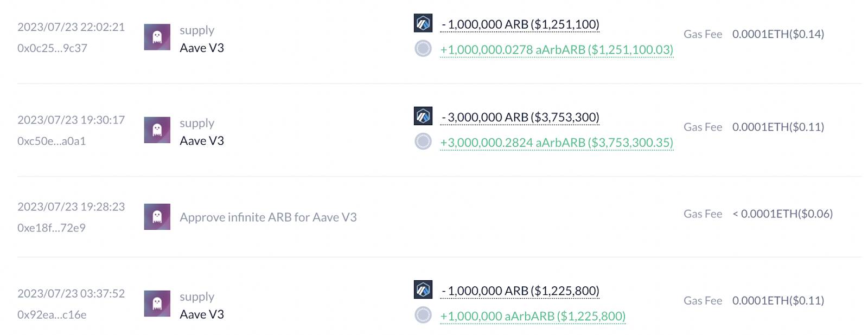The width and height of the screenshot is (868, 335).
Task: Click ARB token icon next to -1,000,000 ARB ($1,225,800)
Action: coord(423,289)
